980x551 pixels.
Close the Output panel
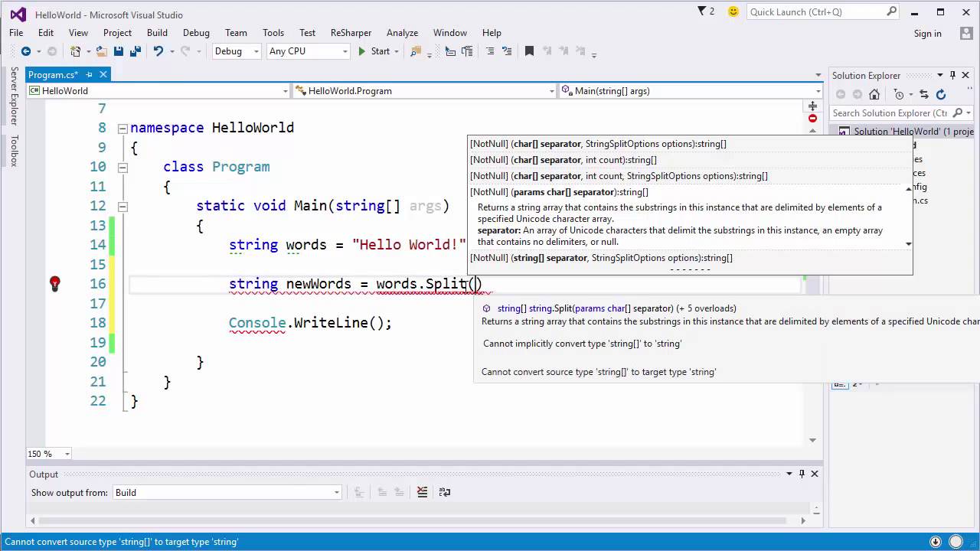[x=815, y=474]
